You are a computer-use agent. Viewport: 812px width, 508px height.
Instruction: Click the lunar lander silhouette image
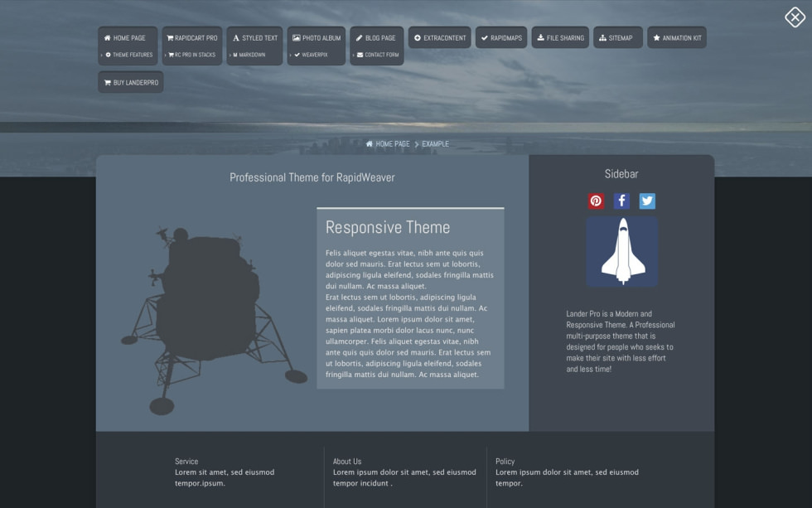[214, 321]
